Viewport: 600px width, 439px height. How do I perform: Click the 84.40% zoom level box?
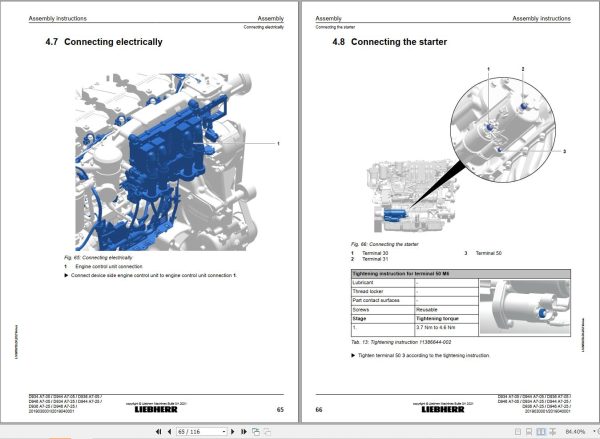575,432
